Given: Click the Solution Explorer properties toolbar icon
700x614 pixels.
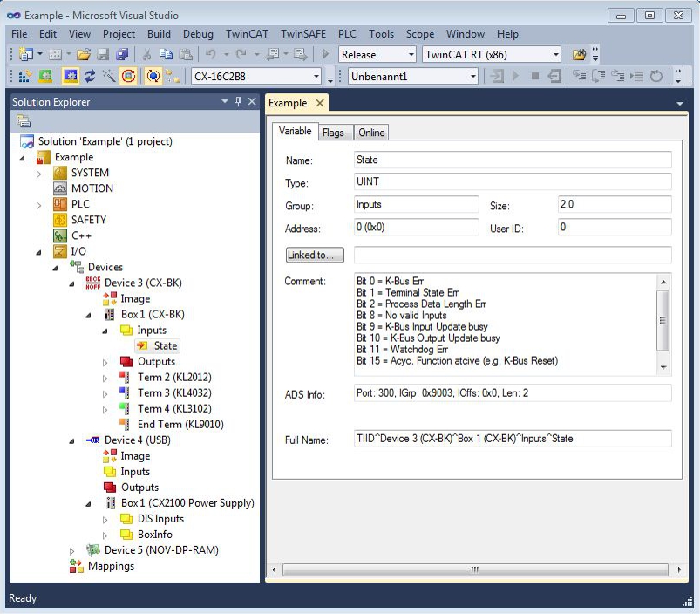Looking at the screenshot, I should click(24, 121).
